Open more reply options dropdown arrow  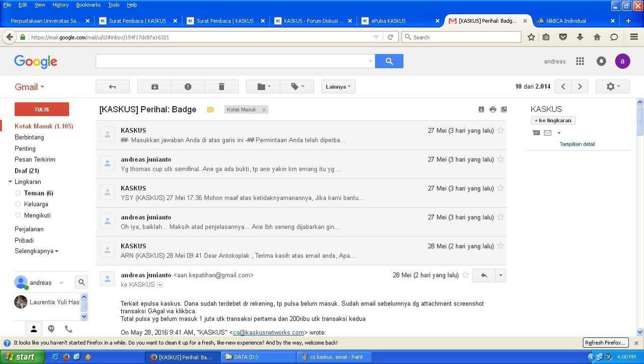coord(500,275)
